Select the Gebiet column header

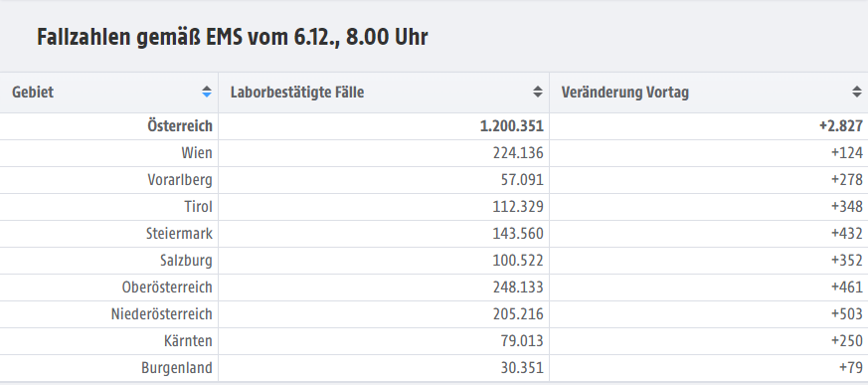[x=109, y=93]
